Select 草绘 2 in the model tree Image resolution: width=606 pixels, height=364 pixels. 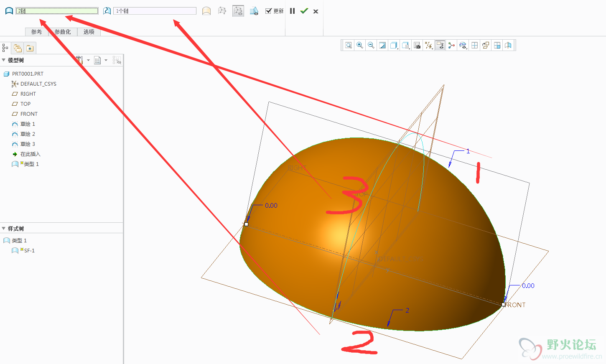click(28, 134)
